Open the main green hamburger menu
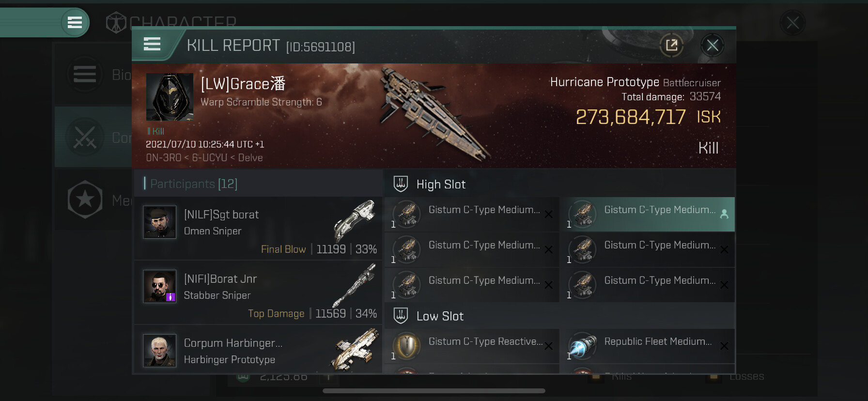Screen dimensions: 868x401 click(75, 22)
